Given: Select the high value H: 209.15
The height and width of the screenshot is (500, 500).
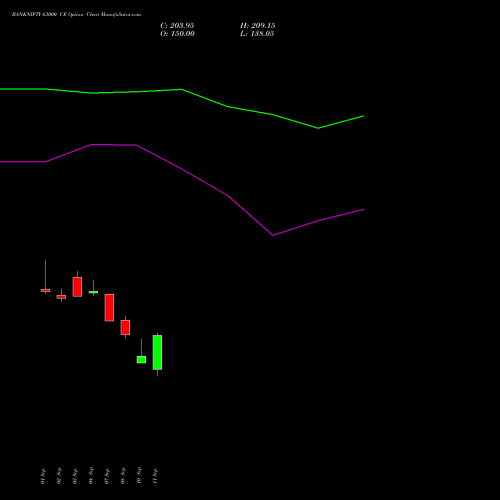Looking at the screenshot, I should tap(258, 26).
